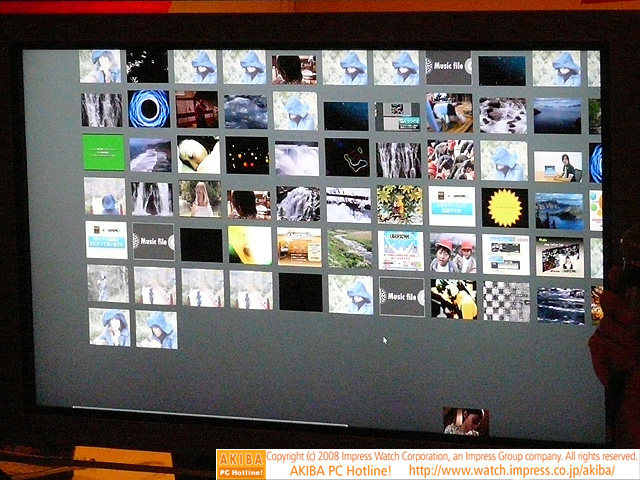
Task: Open the blonde woman in white dress photo
Action: coord(199,199)
